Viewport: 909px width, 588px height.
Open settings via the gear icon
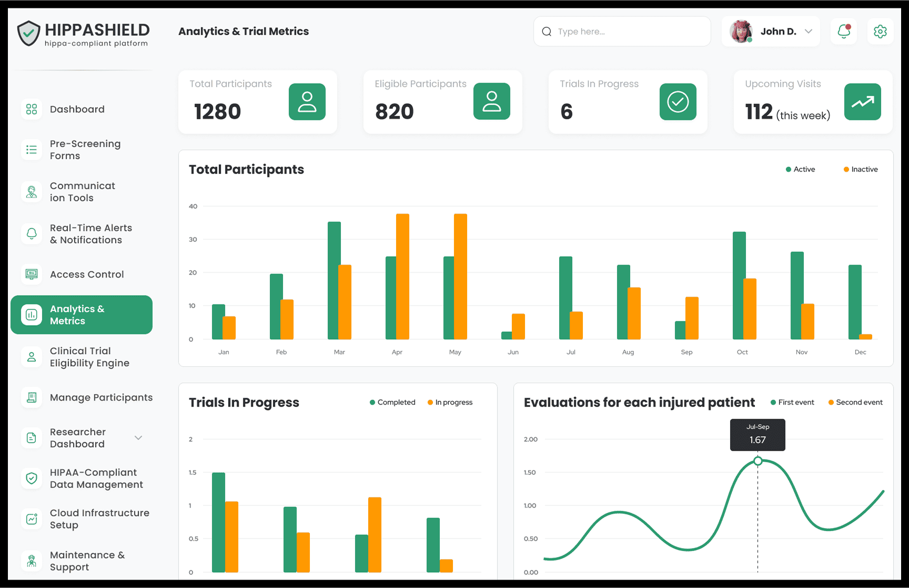pyautogui.click(x=880, y=32)
